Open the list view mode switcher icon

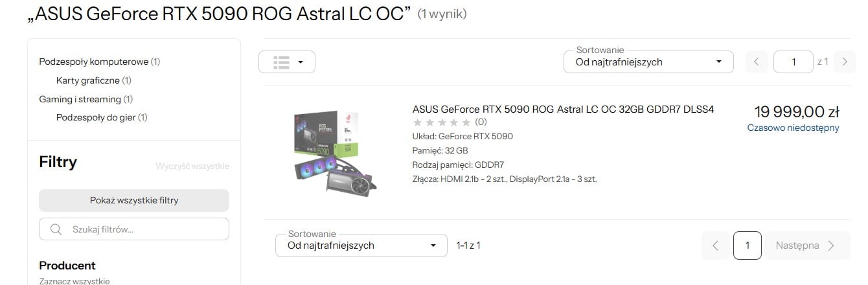[x=281, y=62]
